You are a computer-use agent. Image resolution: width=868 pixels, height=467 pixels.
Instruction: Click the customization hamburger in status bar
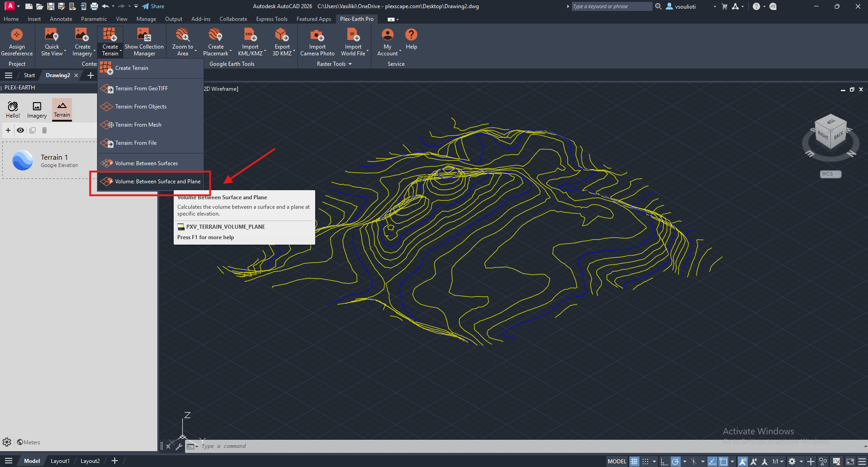(862, 461)
